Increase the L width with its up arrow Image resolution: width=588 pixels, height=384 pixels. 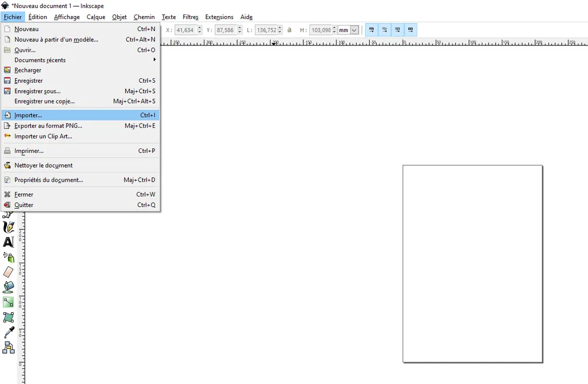[x=280, y=28]
